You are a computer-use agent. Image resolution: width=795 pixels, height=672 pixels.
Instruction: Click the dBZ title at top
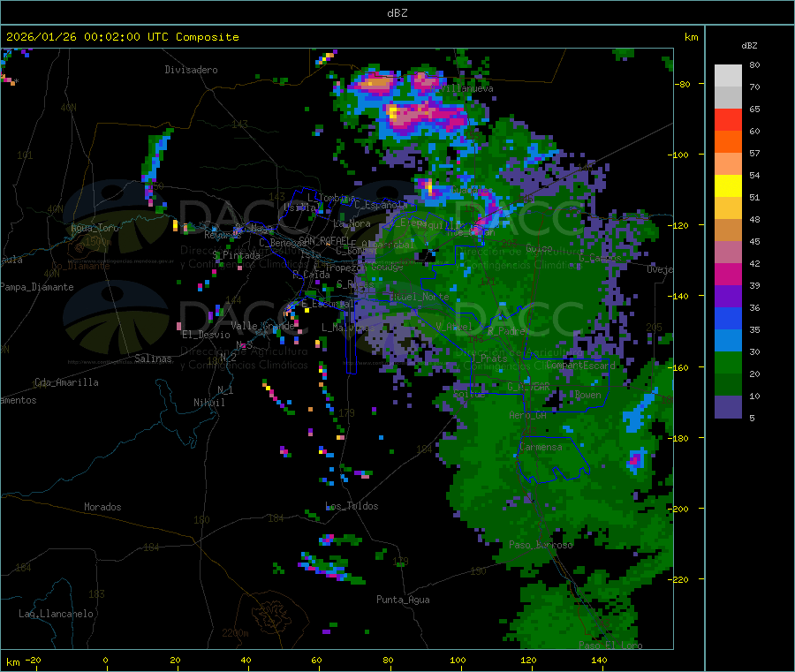point(397,13)
